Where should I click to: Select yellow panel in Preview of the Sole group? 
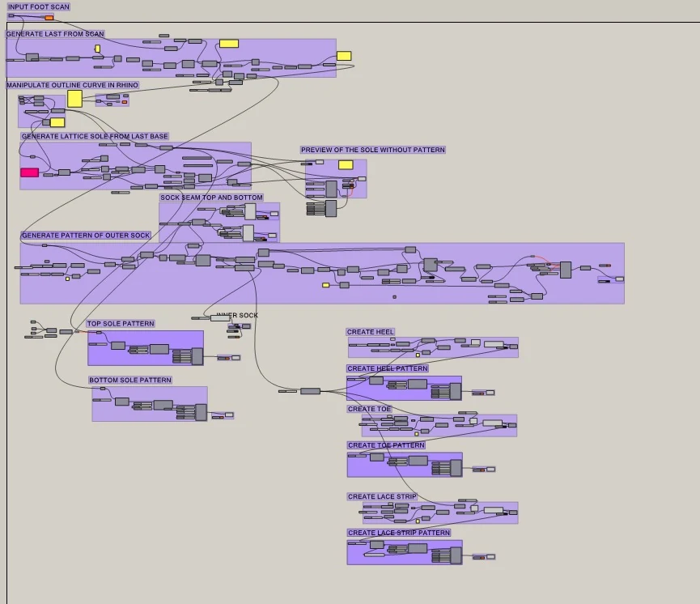tap(346, 165)
